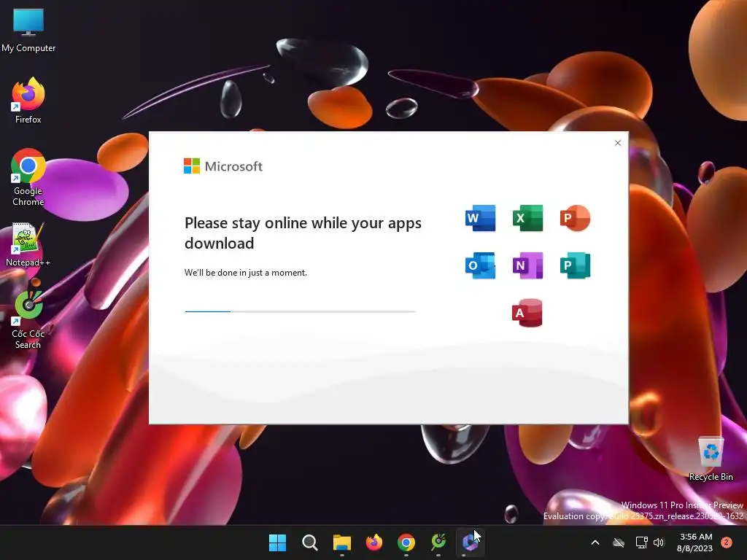Close the Office download dialog

pyautogui.click(x=618, y=143)
